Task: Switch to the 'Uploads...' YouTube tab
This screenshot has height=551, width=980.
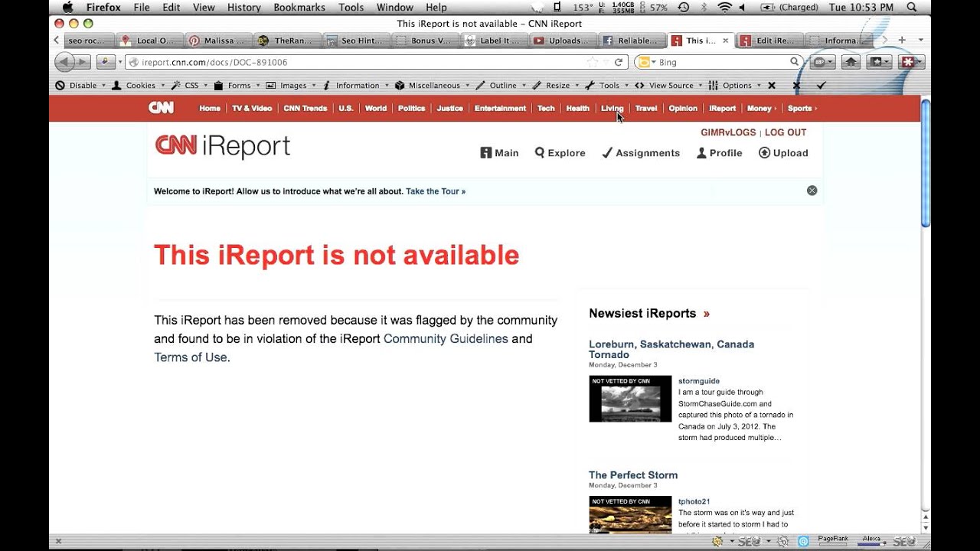Action: click(562, 41)
